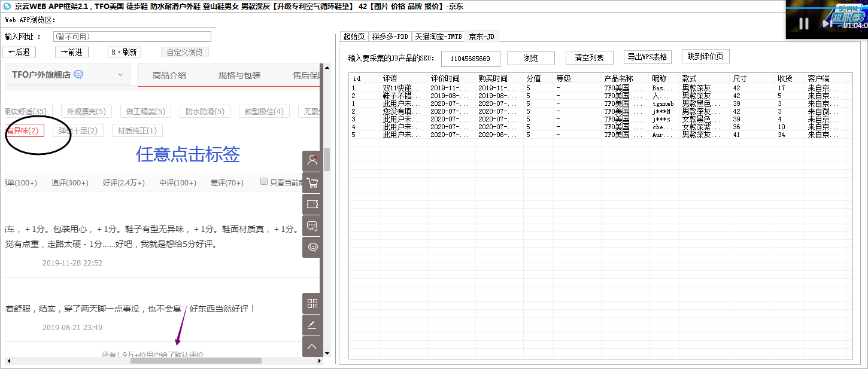Click the pencil feedback icon in the side toolbar
The height and width of the screenshot is (369, 868).
(x=312, y=325)
